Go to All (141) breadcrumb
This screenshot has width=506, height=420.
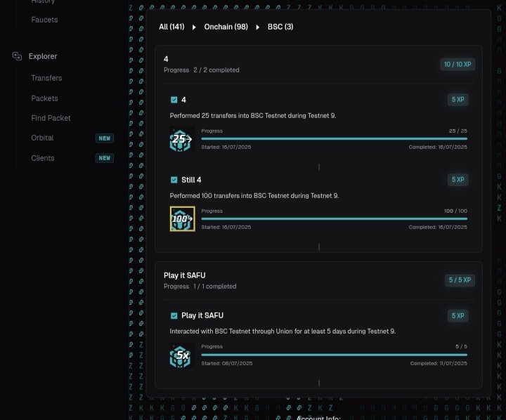click(x=171, y=27)
